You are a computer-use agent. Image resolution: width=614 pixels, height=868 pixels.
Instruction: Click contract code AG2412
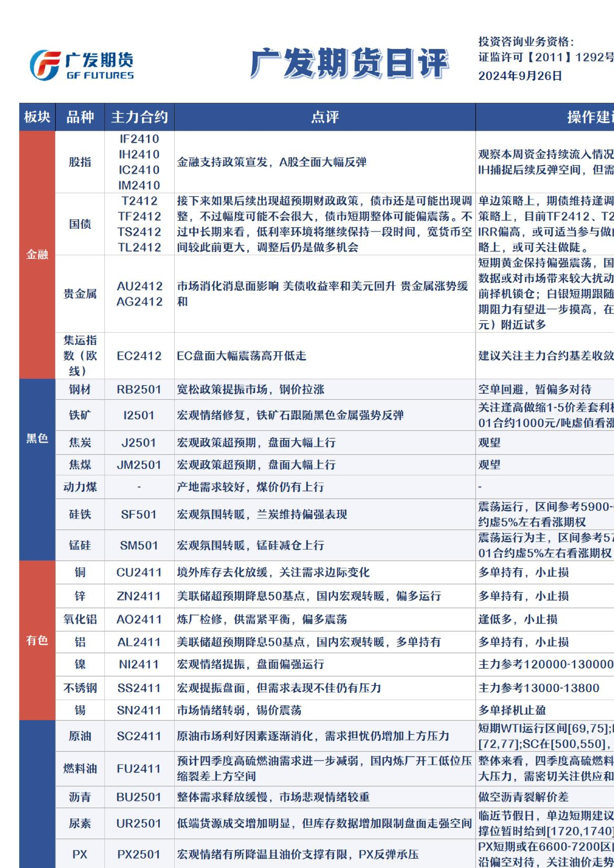[x=140, y=302]
